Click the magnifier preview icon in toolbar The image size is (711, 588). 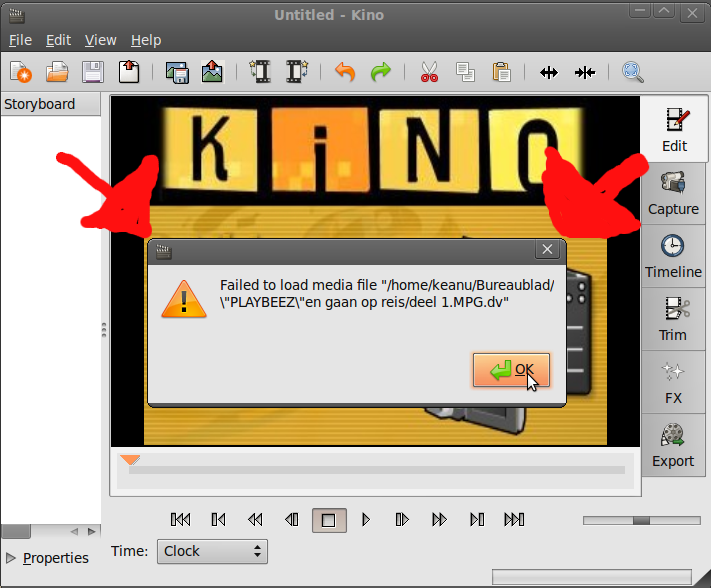click(x=632, y=72)
